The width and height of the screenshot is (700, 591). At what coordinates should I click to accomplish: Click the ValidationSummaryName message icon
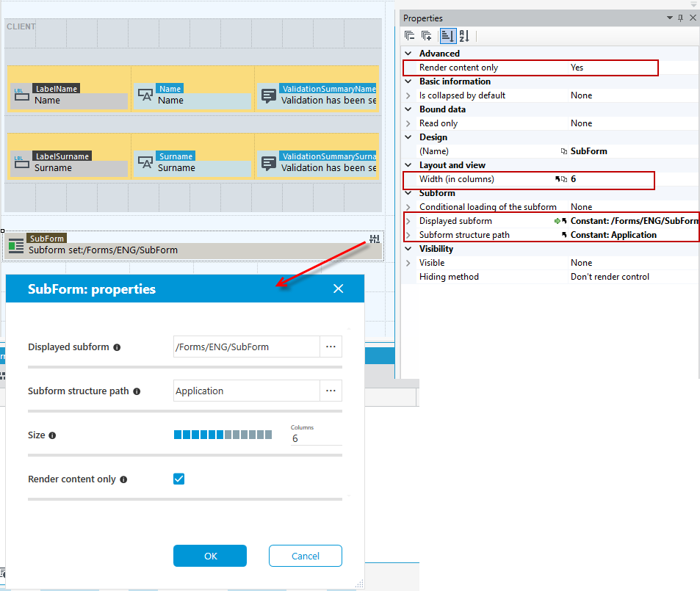[268, 96]
